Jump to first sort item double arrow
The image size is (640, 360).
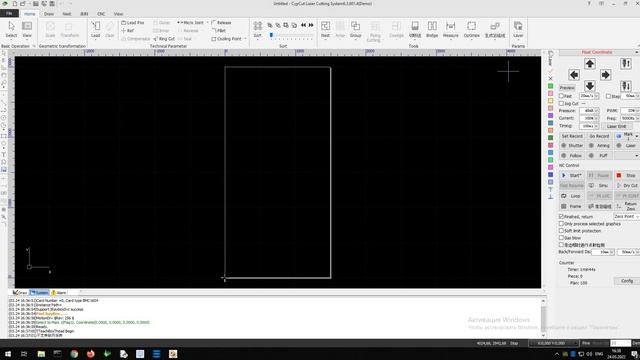303,25
